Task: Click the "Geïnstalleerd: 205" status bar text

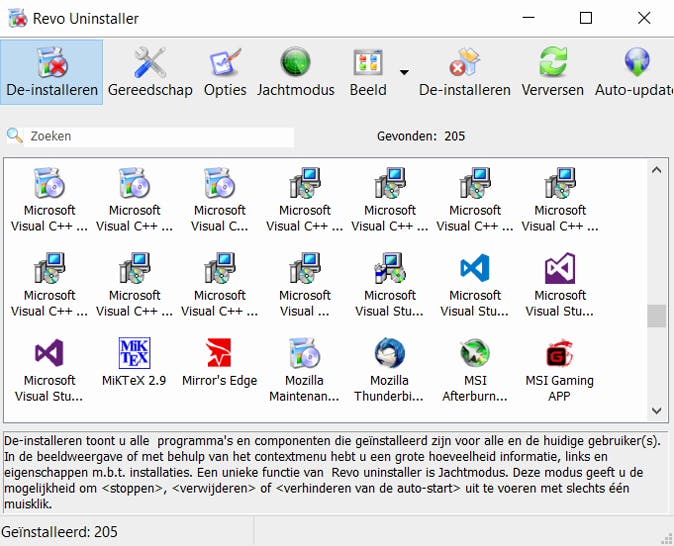Action: pyautogui.click(x=59, y=532)
